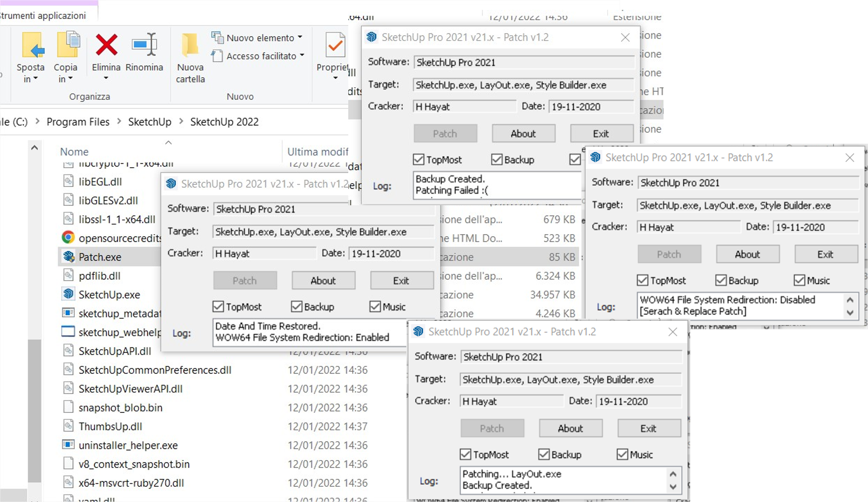
Task: Toggle Music in the Date And Time Restored window
Action: [x=375, y=307]
